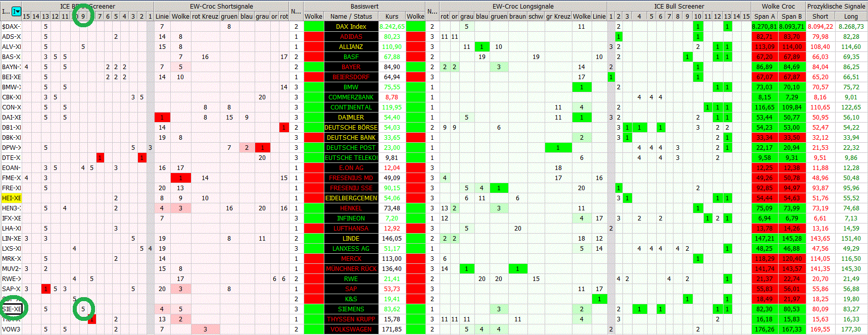Select the SIEMENS name cell
The image size is (868, 335).
pyautogui.click(x=351, y=309)
